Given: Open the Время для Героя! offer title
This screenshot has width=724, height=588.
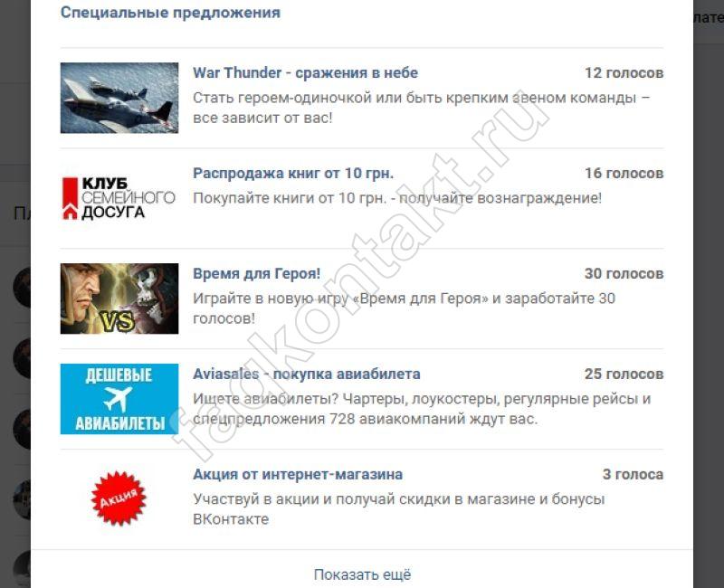Looking at the screenshot, I should pos(256,274).
